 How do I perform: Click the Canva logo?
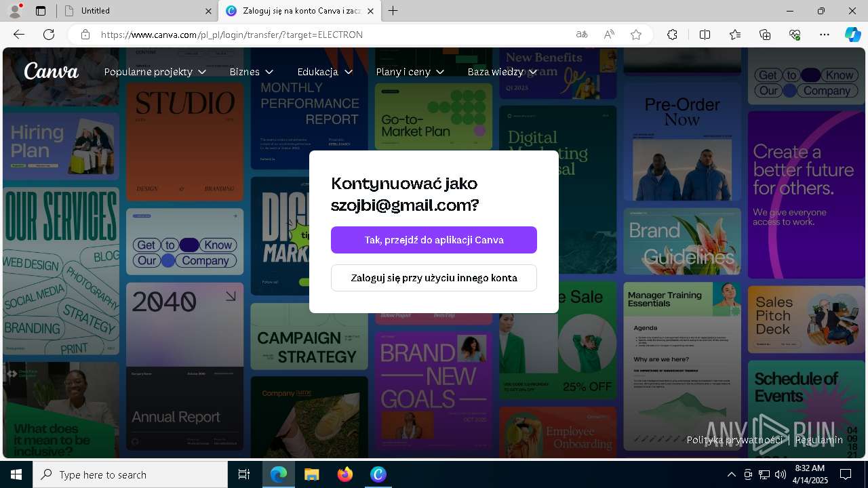[52, 71]
